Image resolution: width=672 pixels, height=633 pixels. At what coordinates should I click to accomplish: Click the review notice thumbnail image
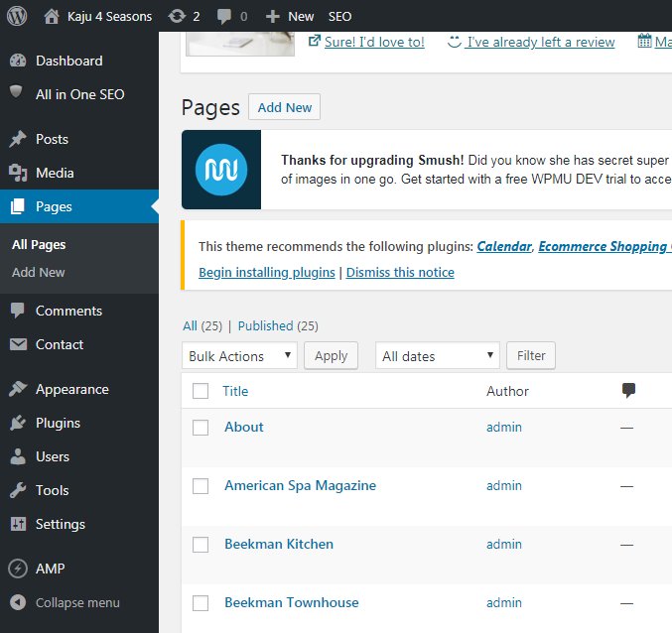click(240, 44)
